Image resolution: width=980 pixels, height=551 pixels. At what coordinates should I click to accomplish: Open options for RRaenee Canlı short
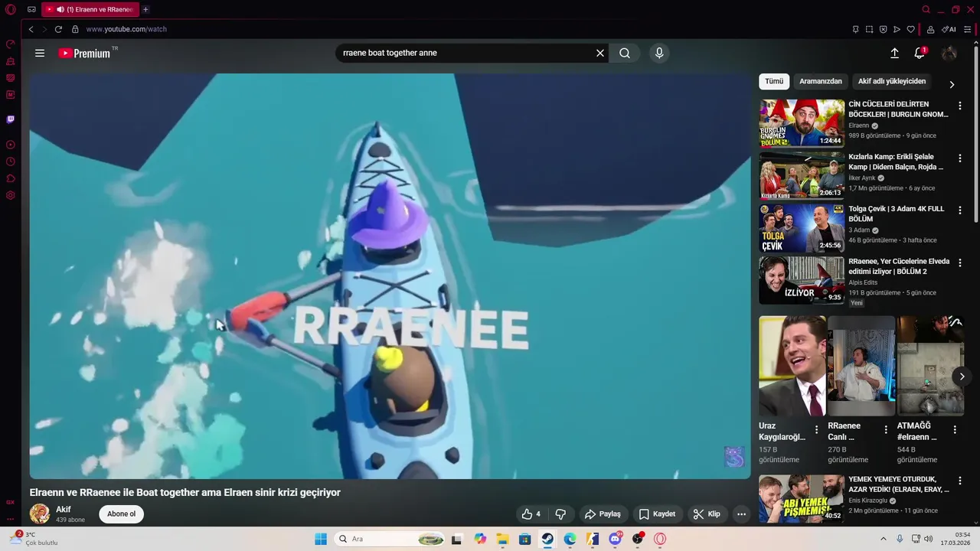886,429
